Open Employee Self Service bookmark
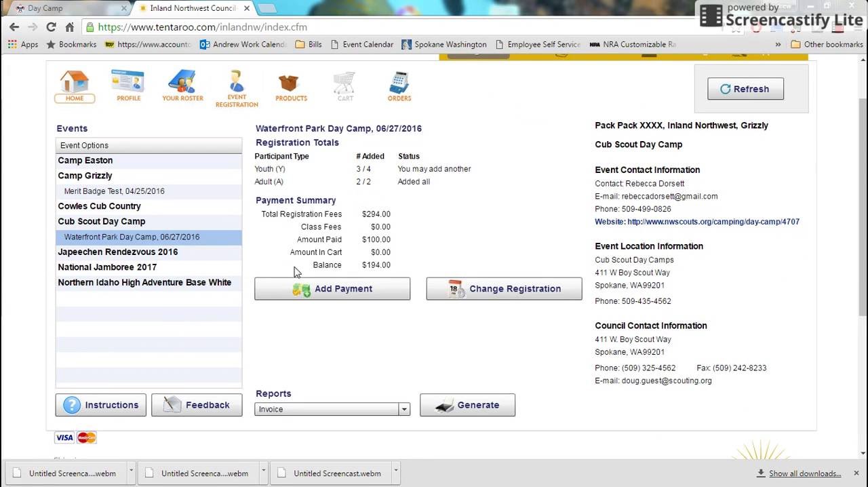This screenshot has width=868, height=487. click(538, 45)
